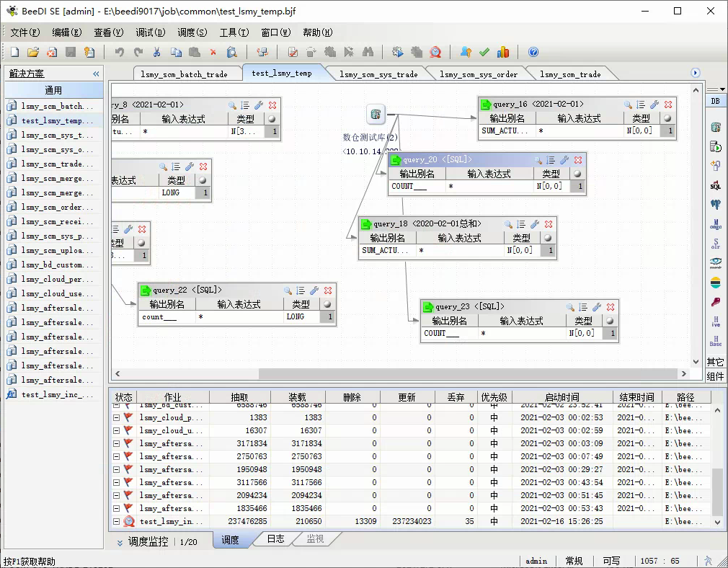The height and width of the screenshot is (568, 728).
Task: Click the bar chart statistics toolbar icon
Action: pos(503,52)
